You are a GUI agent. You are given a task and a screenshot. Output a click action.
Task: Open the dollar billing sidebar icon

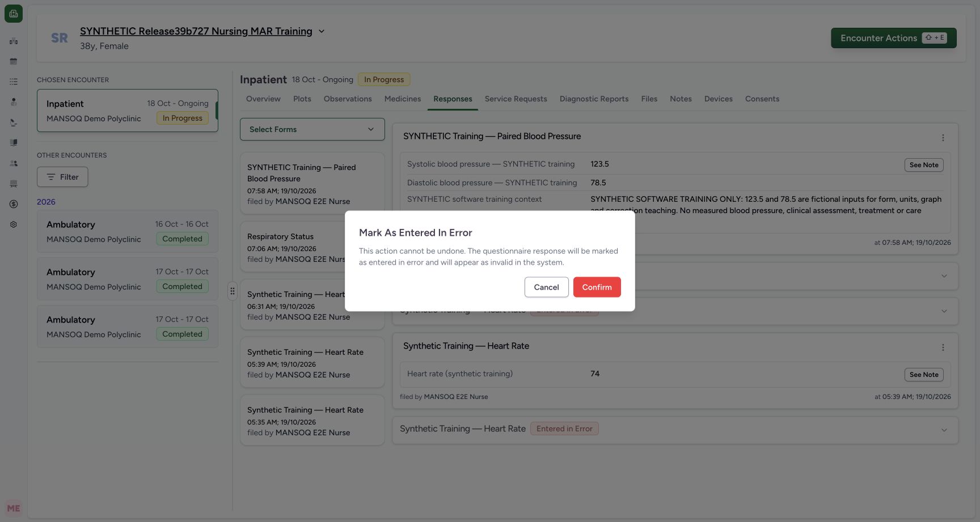(x=14, y=204)
